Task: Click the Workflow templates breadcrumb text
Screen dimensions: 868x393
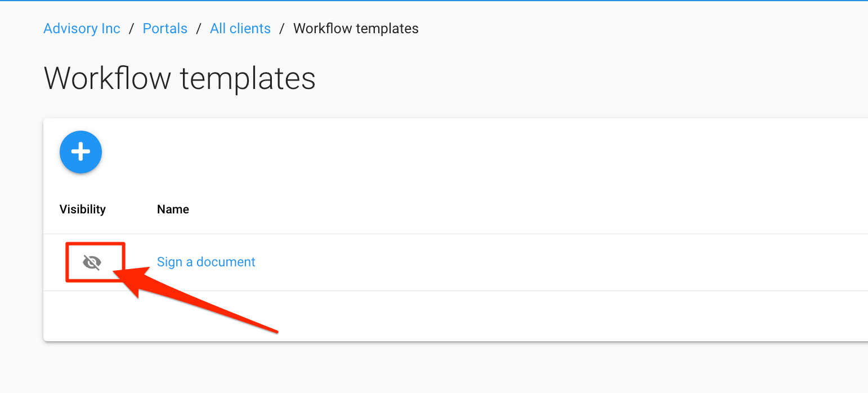Action: [356, 29]
